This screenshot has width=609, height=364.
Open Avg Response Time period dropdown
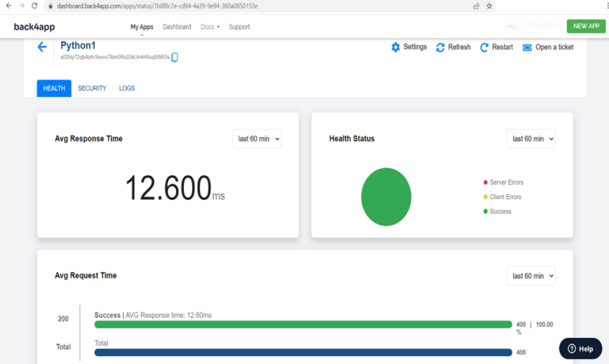(x=256, y=139)
